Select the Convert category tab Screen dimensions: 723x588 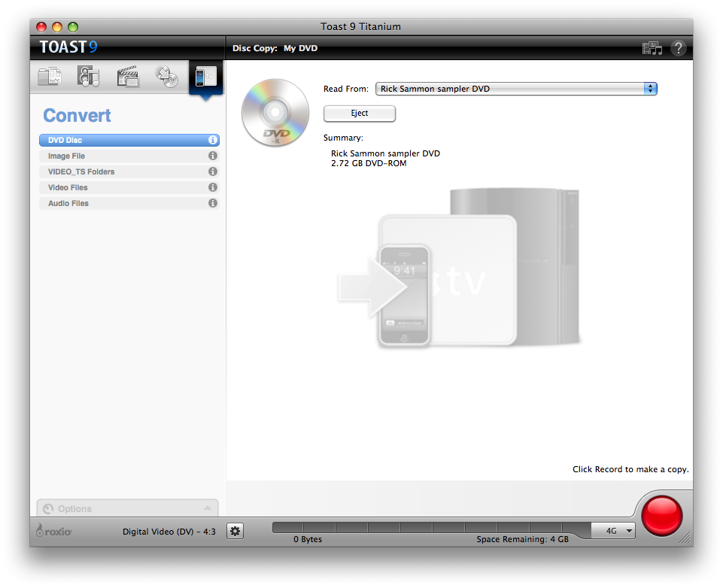tap(205, 77)
